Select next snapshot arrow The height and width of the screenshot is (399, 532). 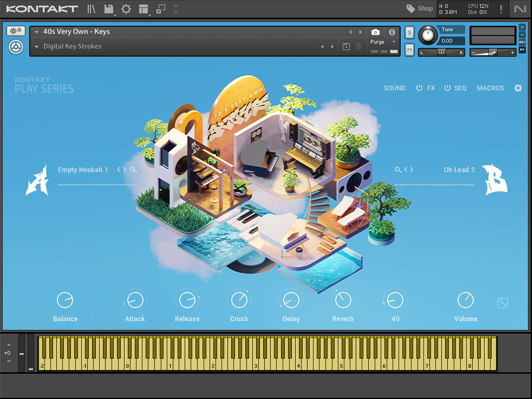[332, 46]
